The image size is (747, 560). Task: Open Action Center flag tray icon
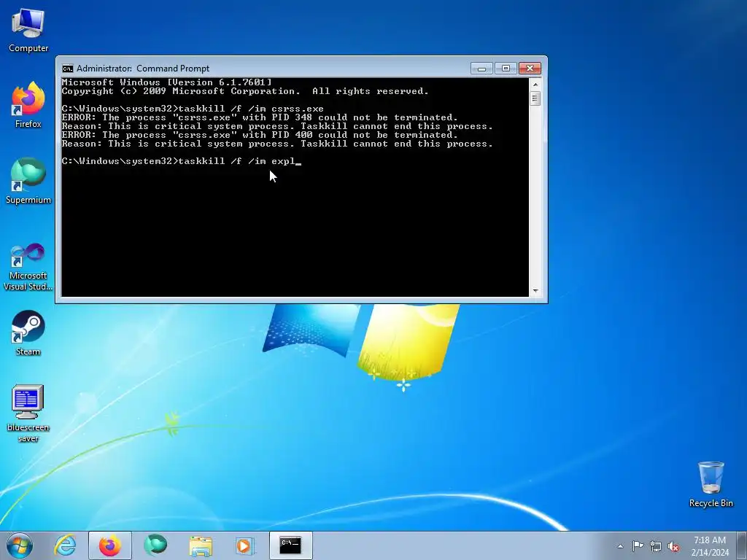638,546
